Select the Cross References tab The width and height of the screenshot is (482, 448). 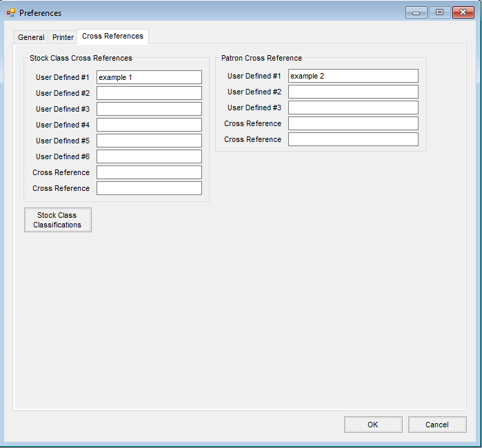(x=112, y=37)
